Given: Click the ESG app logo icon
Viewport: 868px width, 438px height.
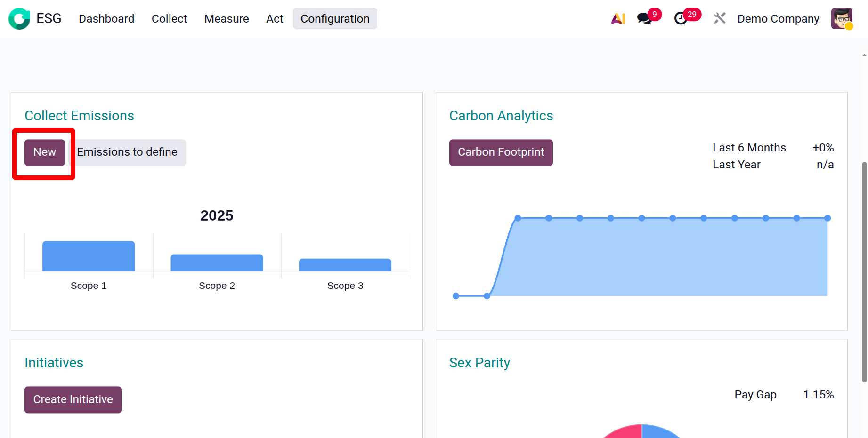Looking at the screenshot, I should [x=19, y=19].
